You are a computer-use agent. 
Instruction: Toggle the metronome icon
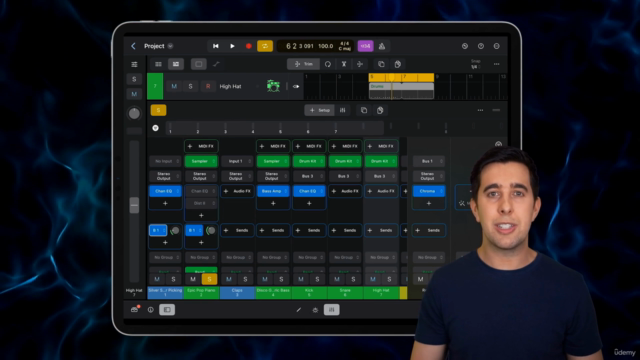[x=382, y=46]
